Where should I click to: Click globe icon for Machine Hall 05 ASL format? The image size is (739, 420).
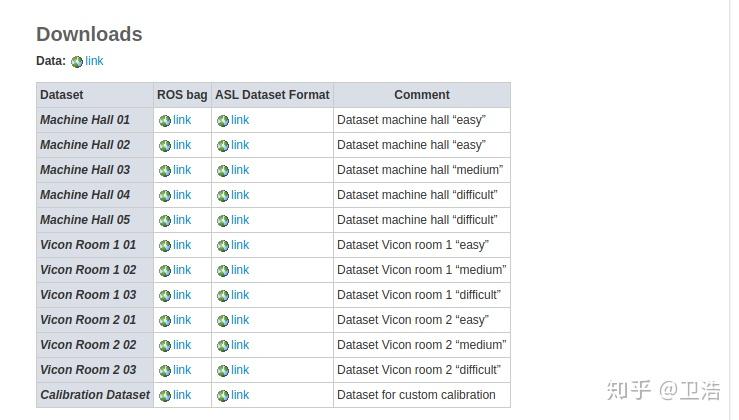pos(223,221)
